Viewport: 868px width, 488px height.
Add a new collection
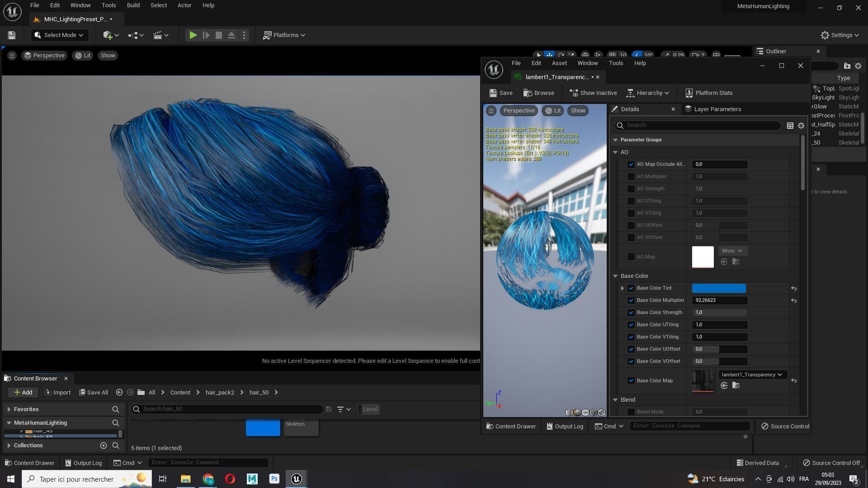point(104,446)
